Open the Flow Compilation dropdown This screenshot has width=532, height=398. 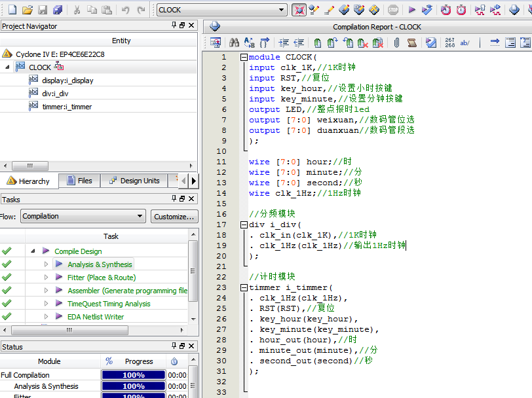pos(140,216)
